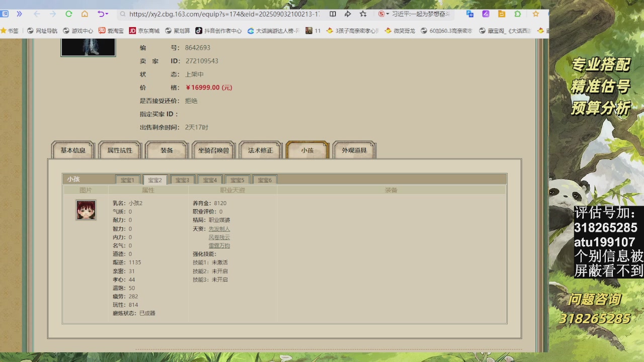The height and width of the screenshot is (362, 644).
Task: Open the Sogou search engine dropdown
Action: click(384, 14)
